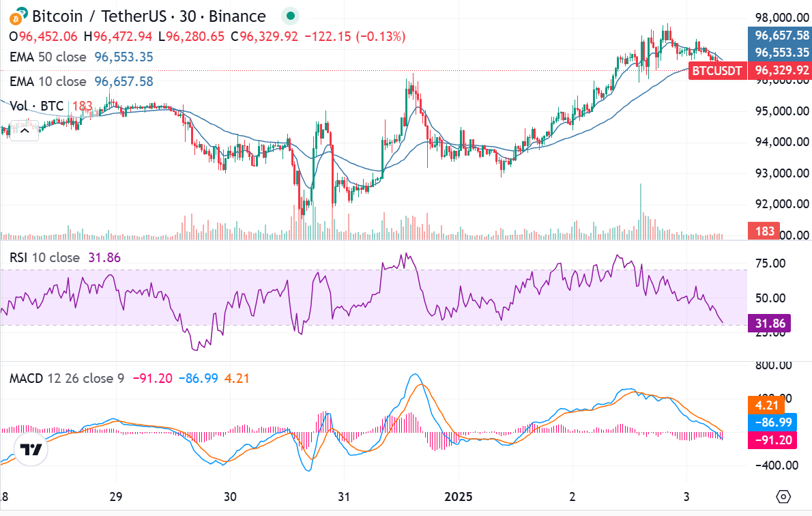
Task: Click pink −91.20 label on the MACD scale
Action: 772,440
